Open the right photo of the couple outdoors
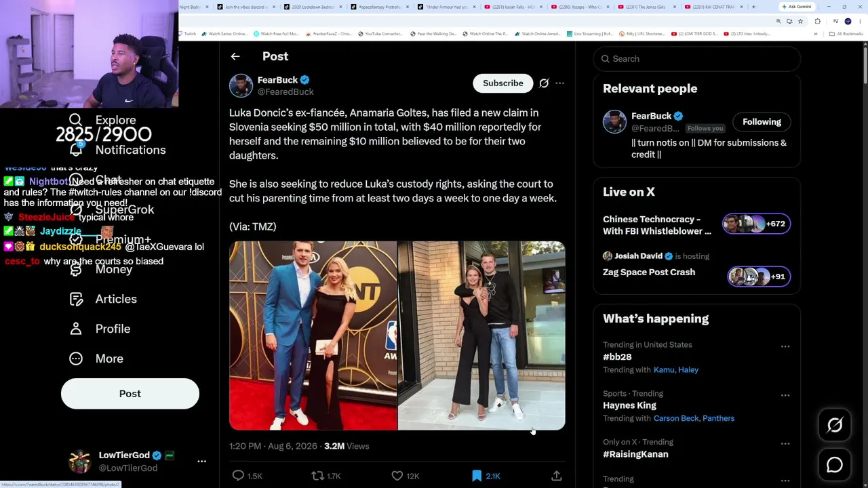 pos(481,335)
